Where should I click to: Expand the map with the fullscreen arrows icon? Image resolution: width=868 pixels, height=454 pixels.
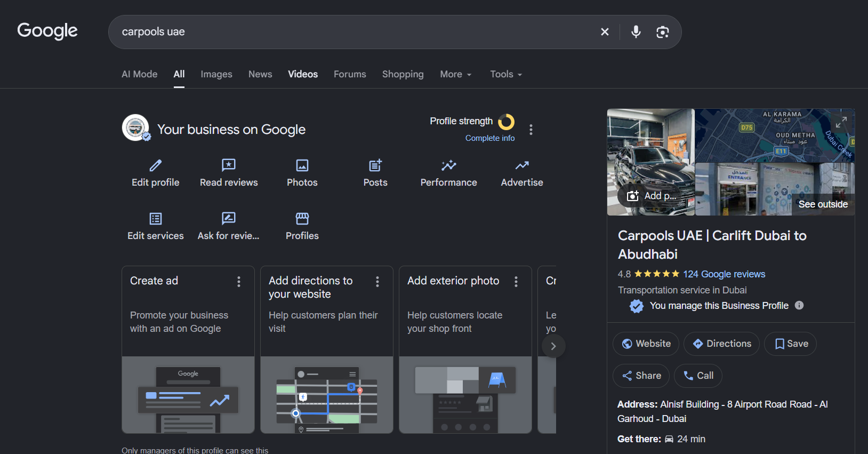click(x=841, y=123)
